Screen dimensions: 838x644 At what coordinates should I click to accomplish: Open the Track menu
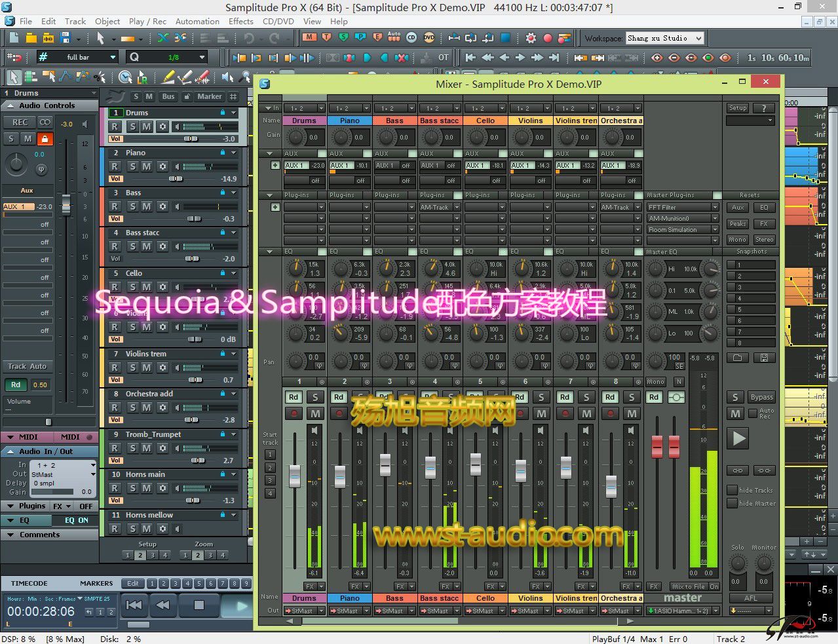(75, 21)
